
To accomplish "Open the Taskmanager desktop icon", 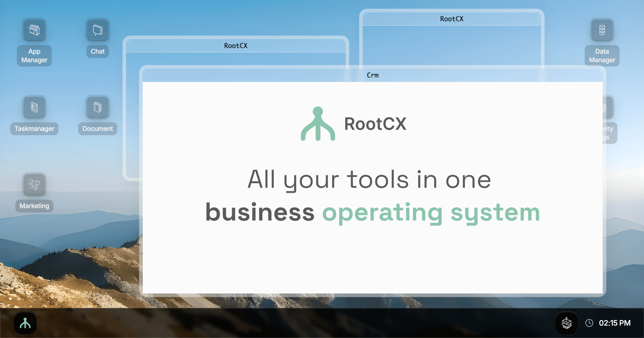I will (34, 107).
